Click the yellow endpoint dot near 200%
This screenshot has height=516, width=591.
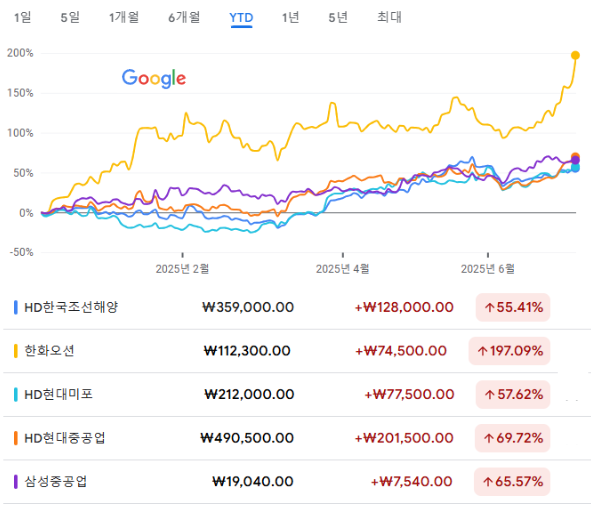click(x=575, y=55)
